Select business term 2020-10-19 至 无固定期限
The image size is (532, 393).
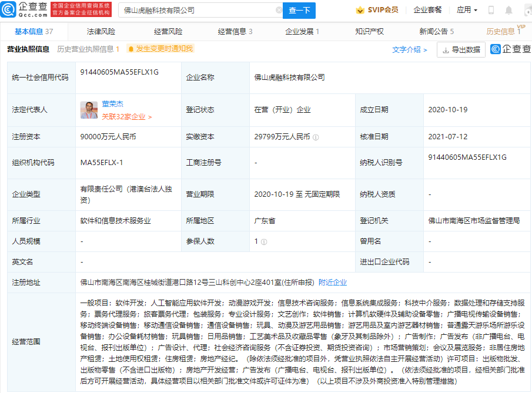click(x=297, y=194)
